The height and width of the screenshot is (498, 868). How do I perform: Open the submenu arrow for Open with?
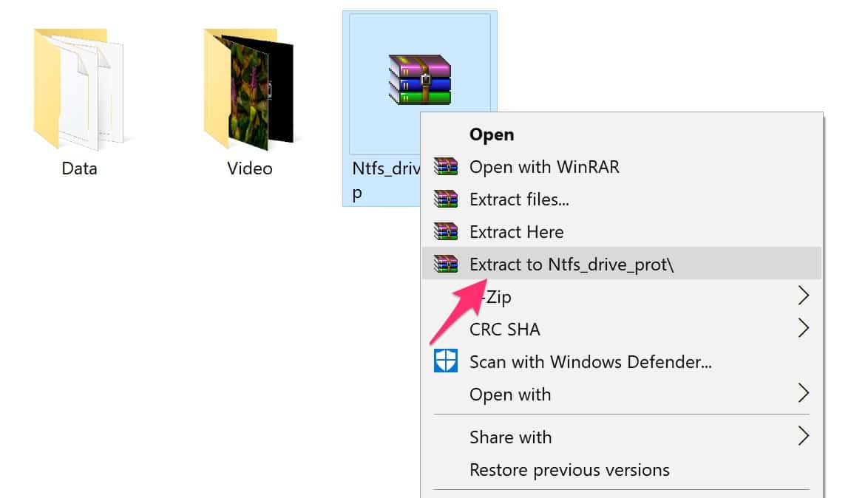click(803, 394)
